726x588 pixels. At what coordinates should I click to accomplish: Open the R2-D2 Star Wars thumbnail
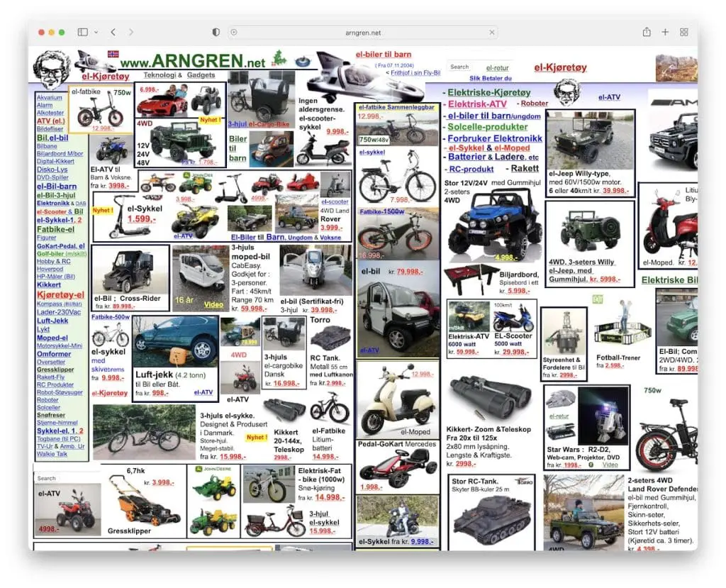pos(603,416)
